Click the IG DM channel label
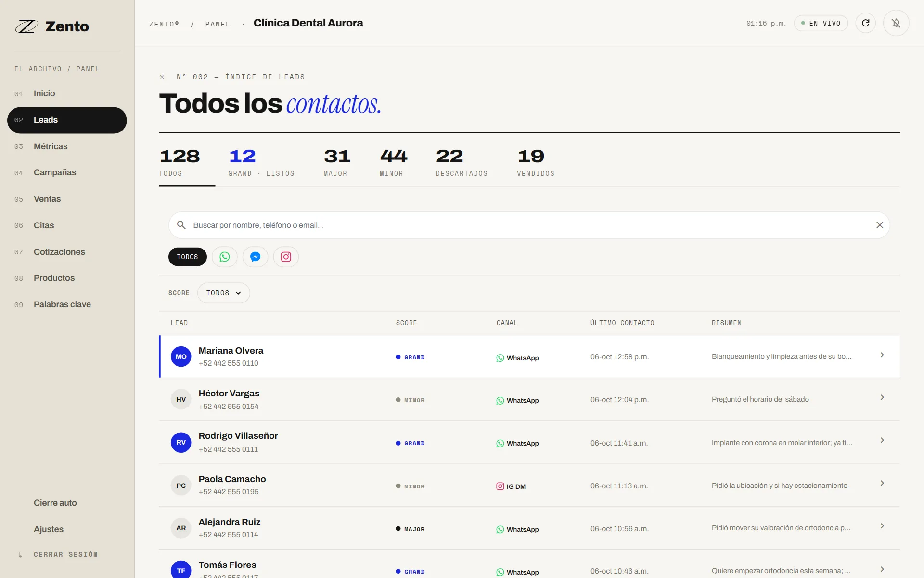Image resolution: width=924 pixels, height=578 pixels. click(511, 486)
